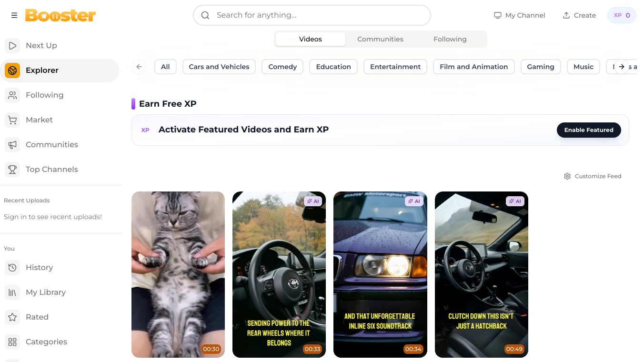The image size is (644, 362).
Task: Click the Following people icon
Action: [12, 95]
